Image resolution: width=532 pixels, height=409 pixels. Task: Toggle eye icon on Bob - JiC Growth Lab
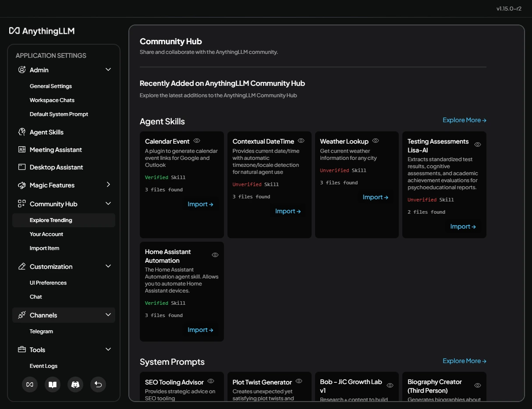point(390,385)
